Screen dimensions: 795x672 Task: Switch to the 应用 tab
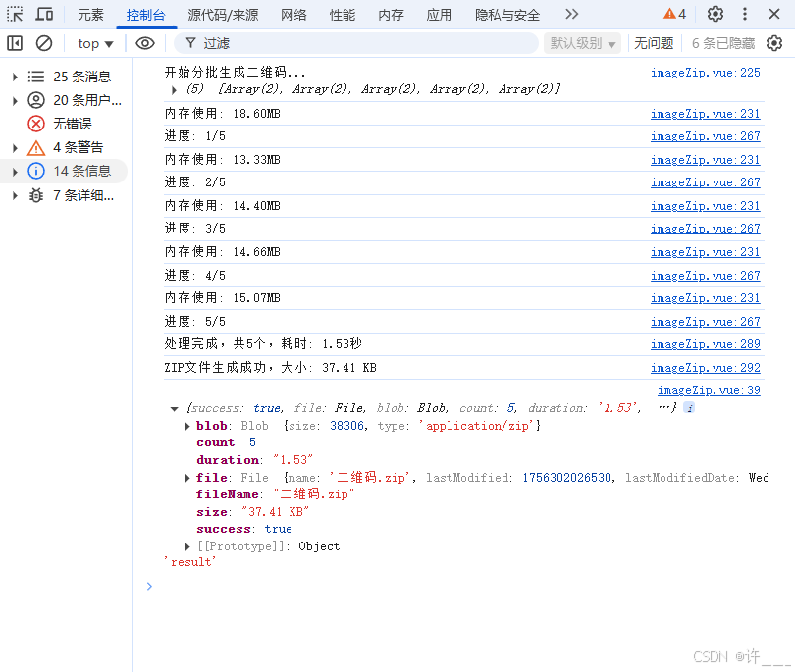click(x=439, y=15)
